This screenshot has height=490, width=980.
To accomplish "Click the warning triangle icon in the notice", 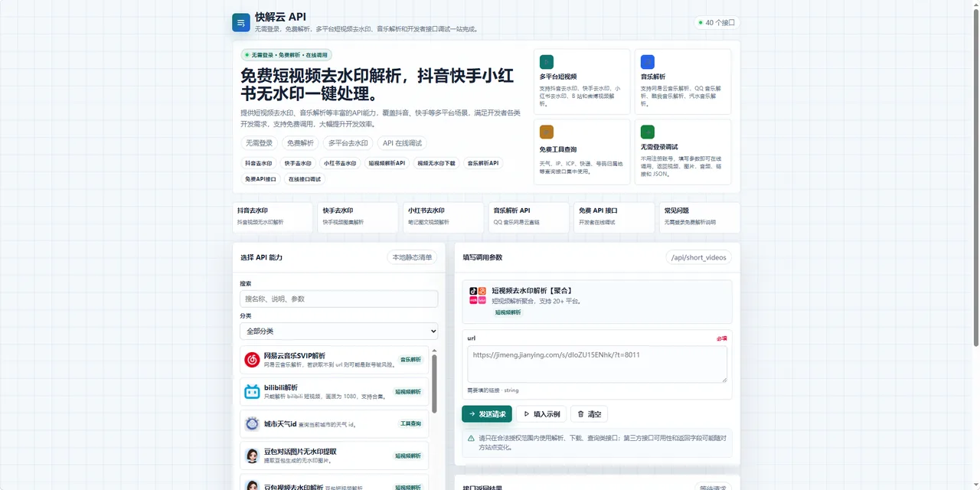I will (x=472, y=439).
